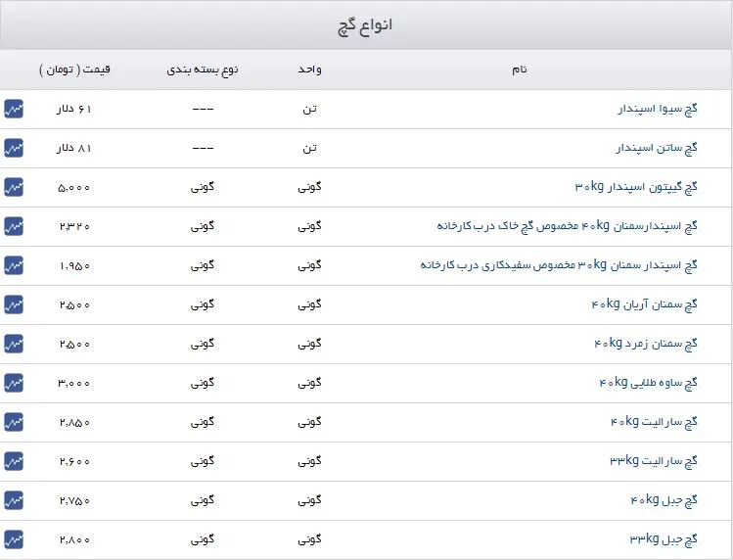The image size is (733, 560).
Task: Show price chart for گچ سارالیت ۳۳kg
Action: [x=14, y=461]
